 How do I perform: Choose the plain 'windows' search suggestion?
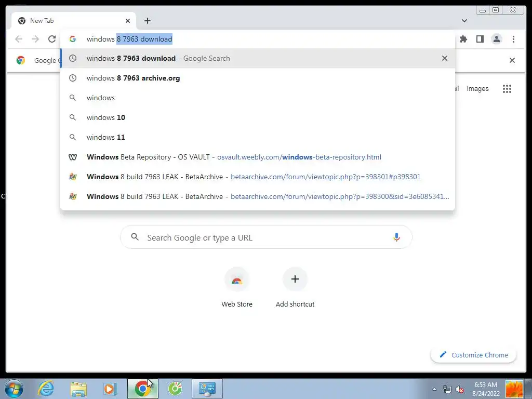258,98
